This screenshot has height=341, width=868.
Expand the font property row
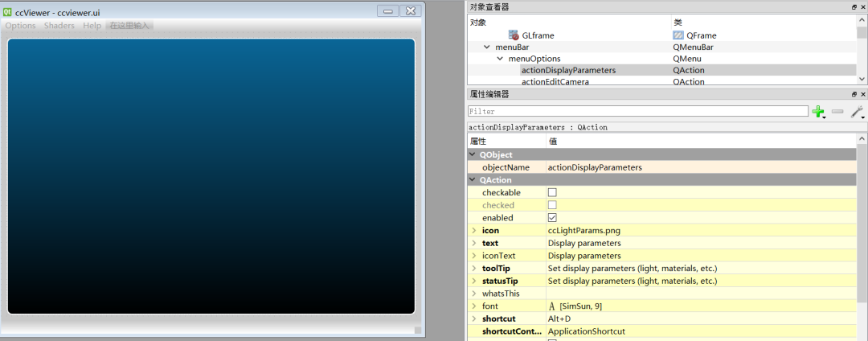coord(474,306)
